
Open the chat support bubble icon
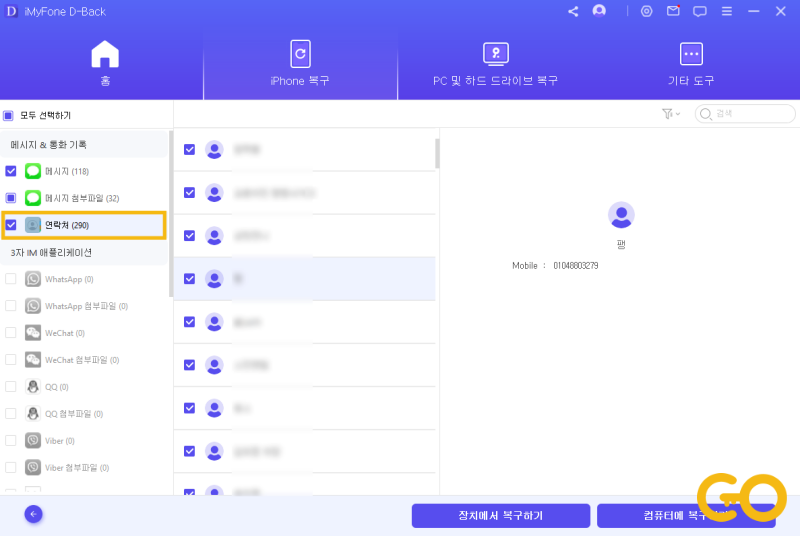point(699,11)
